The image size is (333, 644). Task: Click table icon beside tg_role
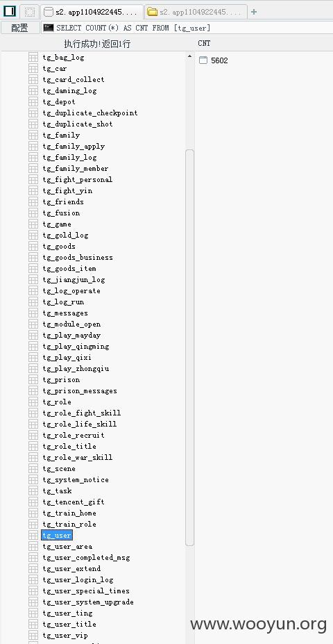coord(33,402)
